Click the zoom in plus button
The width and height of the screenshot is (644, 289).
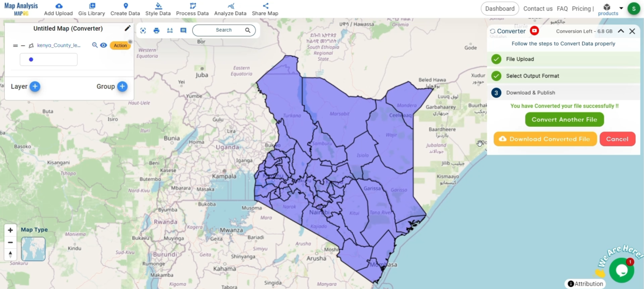click(x=10, y=230)
